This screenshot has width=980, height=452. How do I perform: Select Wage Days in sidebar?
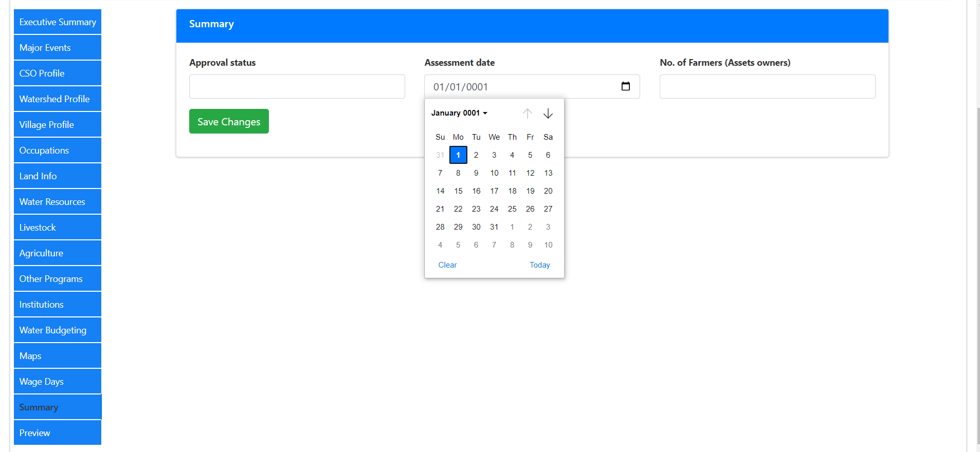(x=58, y=381)
